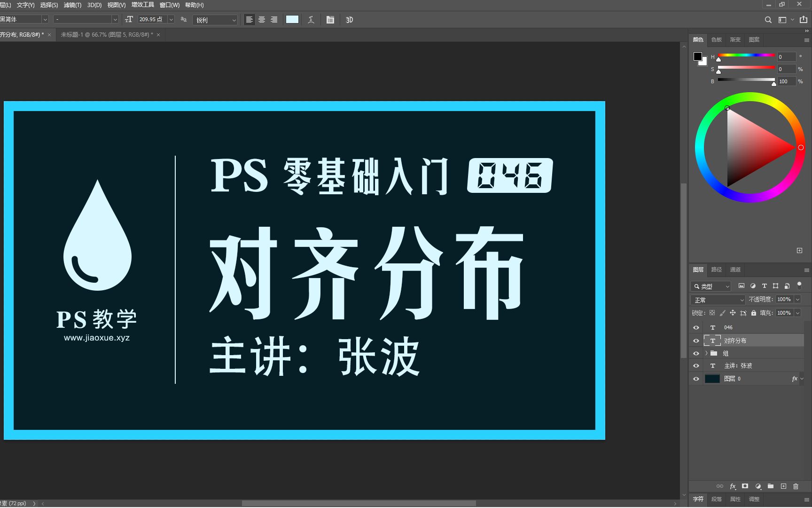Open the Character/Paragraph panel toggle icon
The width and height of the screenshot is (812, 508).
pos(330,19)
